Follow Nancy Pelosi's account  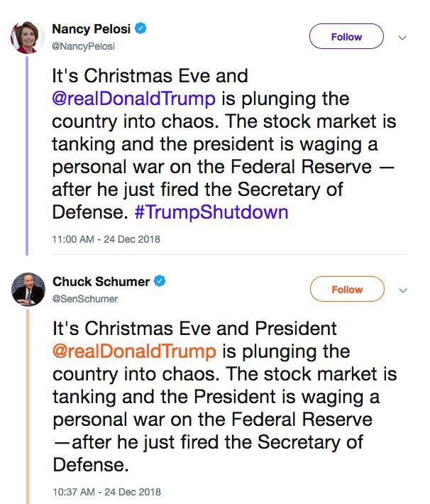pos(346,37)
